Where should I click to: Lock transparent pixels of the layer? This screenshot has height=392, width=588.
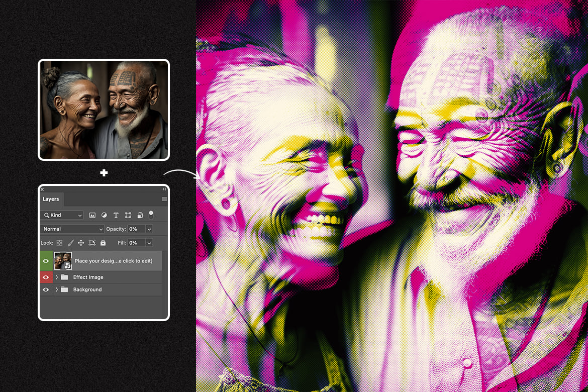[x=59, y=243]
